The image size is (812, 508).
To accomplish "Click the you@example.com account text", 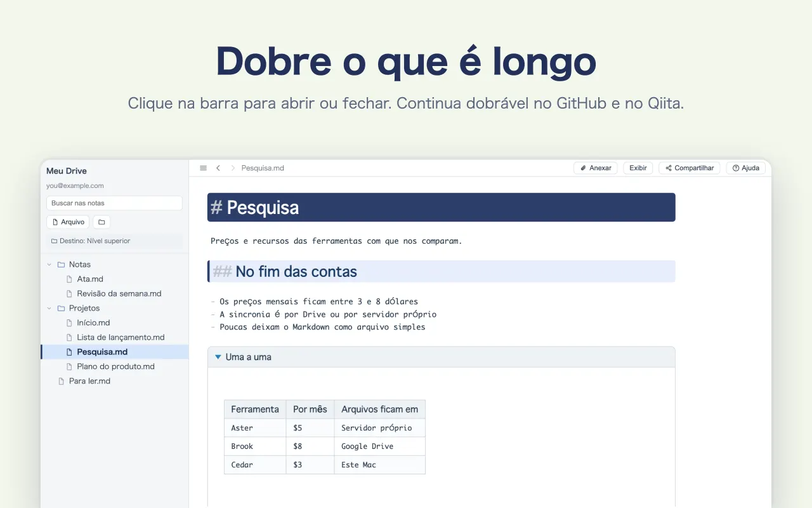I will pos(75,186).
